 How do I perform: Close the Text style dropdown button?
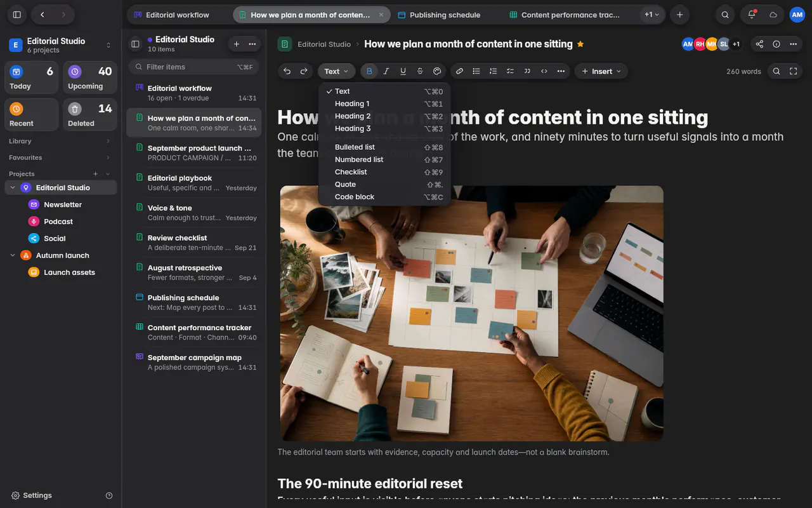point(336,71)
